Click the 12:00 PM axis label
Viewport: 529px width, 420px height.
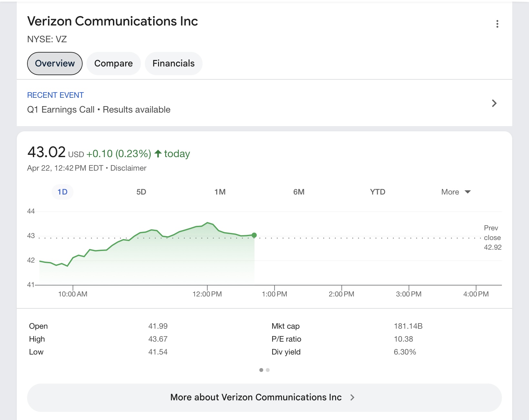pos(207,294)
